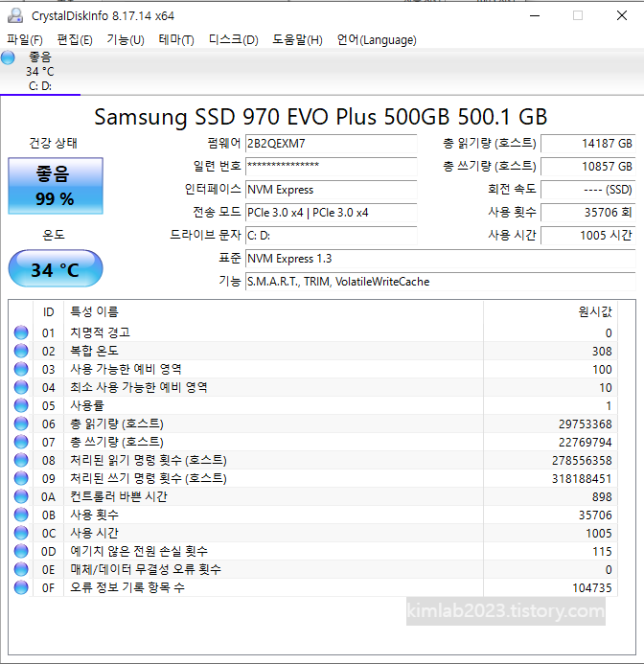Select the 사용 가능한 예비 영역 attribute name

pyautogui.click(x=126, y=369)
